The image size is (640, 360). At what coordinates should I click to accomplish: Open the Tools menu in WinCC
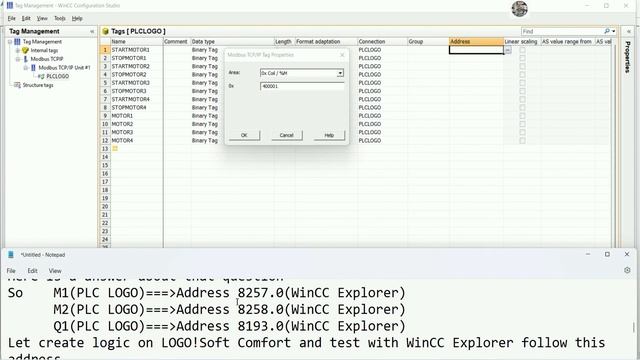[x=60, y=18]
